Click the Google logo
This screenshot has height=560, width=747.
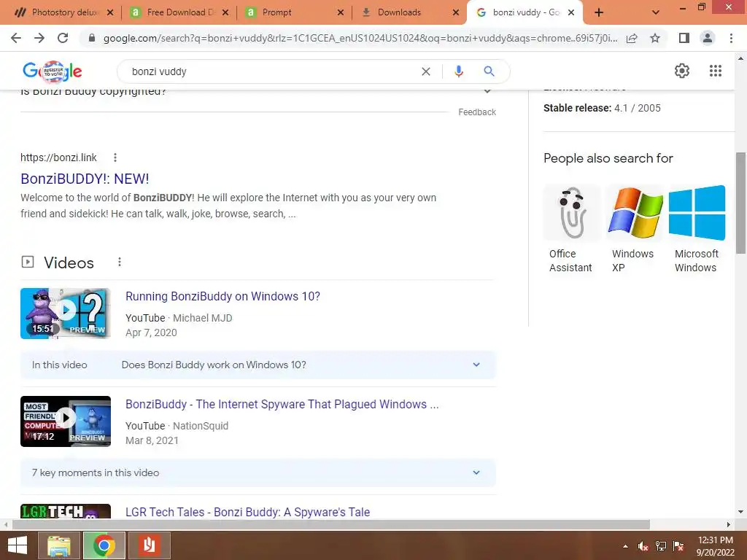(x=53, y=71)
